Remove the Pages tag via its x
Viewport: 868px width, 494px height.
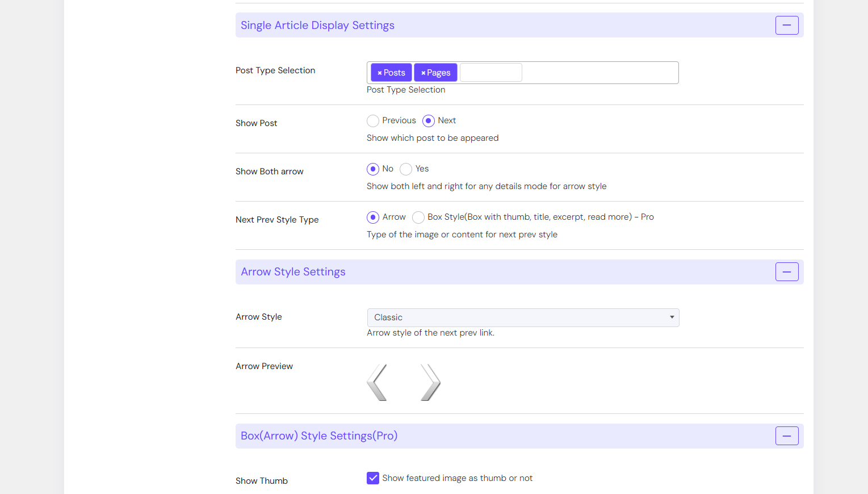tap(423, 73)
